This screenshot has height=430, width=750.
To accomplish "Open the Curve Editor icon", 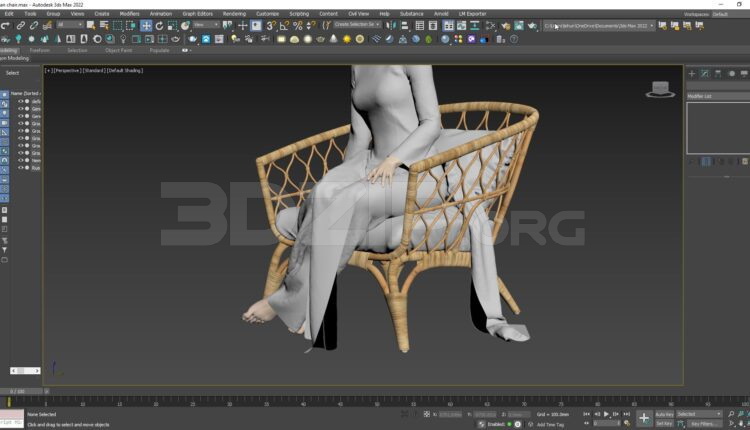I will pyautogui.click(x=462, y=25).
